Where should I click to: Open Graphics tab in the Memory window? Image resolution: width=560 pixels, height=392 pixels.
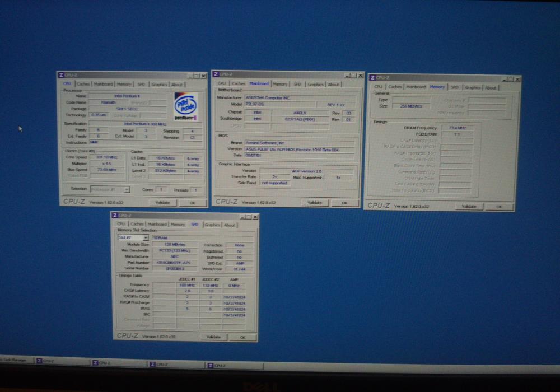coord(473,87)
